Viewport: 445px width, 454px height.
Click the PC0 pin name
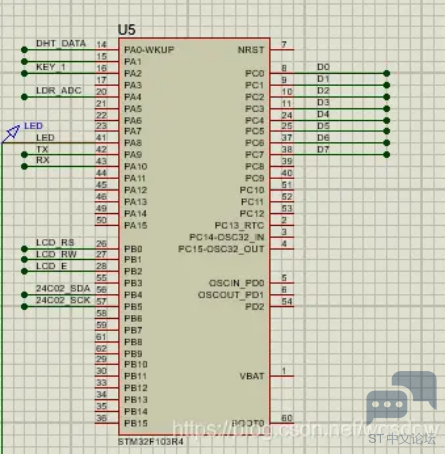tap(255, 73)
